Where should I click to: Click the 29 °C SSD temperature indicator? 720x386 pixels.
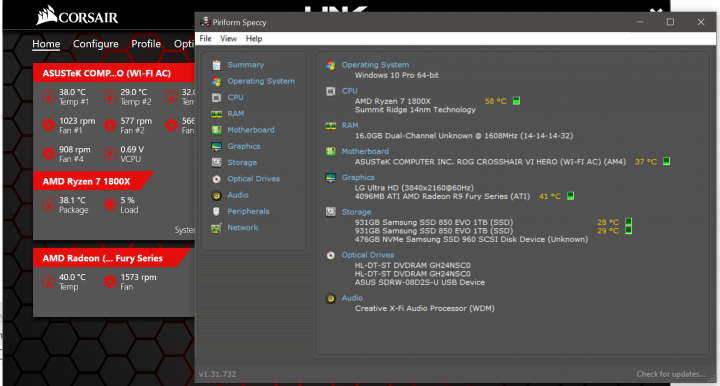(x=629, y=230)
